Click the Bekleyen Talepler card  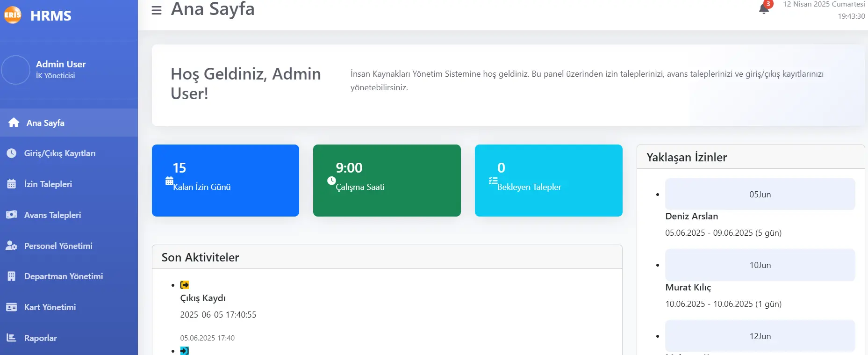pos(548,181)
